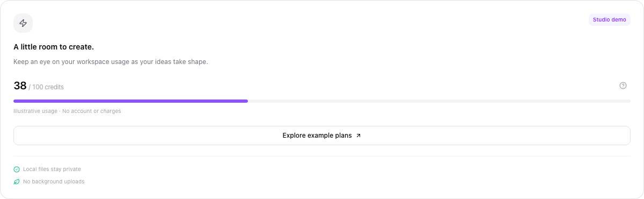
Task: Select the Local files stay private label
Action: tap(52, 169)
